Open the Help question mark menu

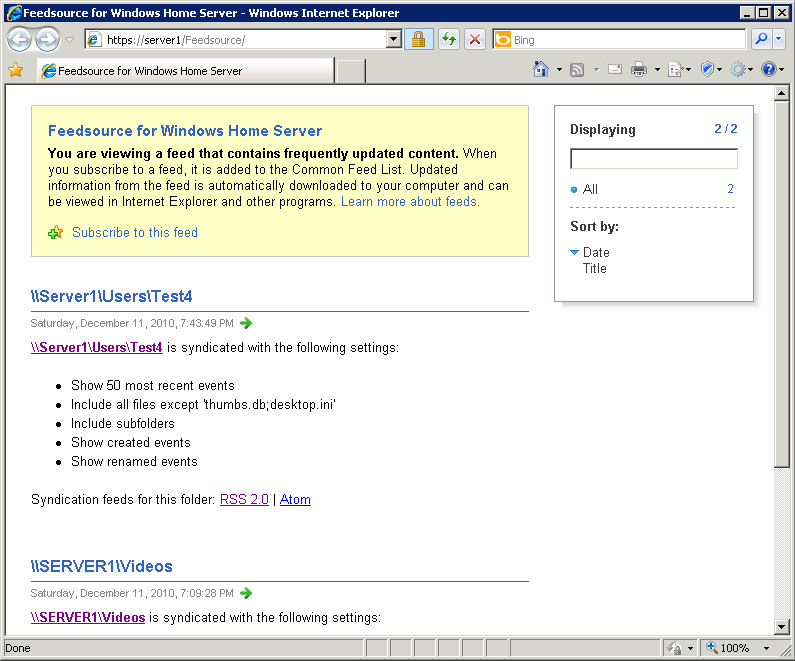click(773, 69)
